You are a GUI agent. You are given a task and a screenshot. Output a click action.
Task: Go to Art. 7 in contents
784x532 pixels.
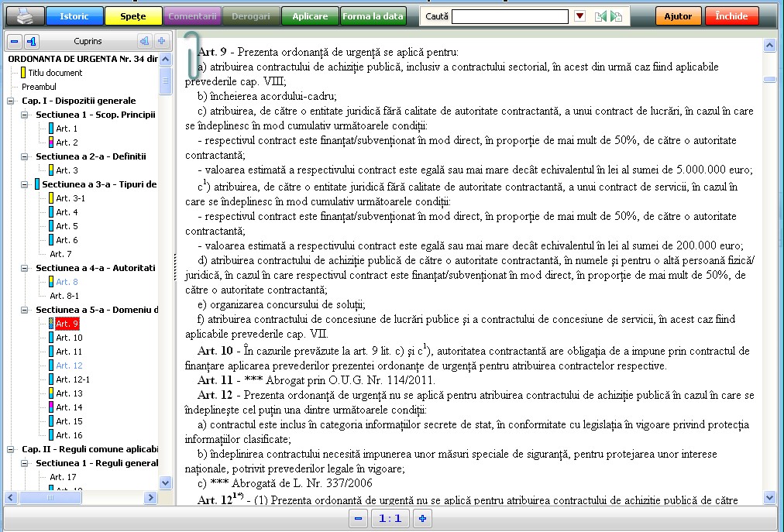click(x=60, y=254)
